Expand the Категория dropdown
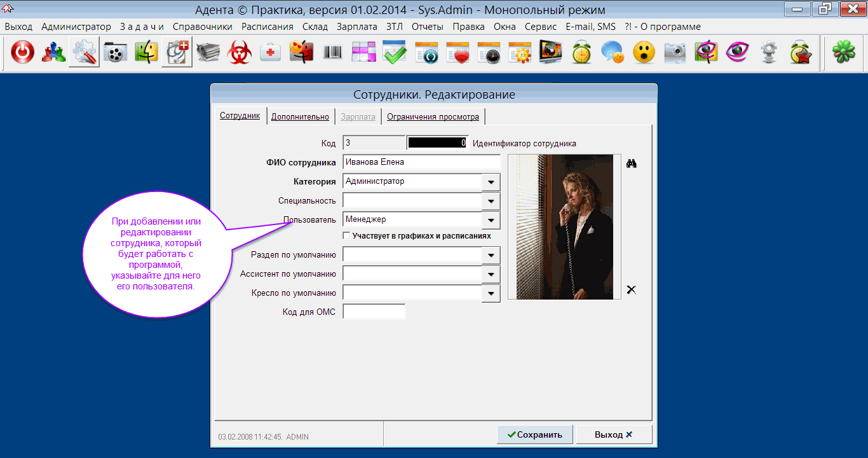Viewport: 868px width, 458px height. 491,183
